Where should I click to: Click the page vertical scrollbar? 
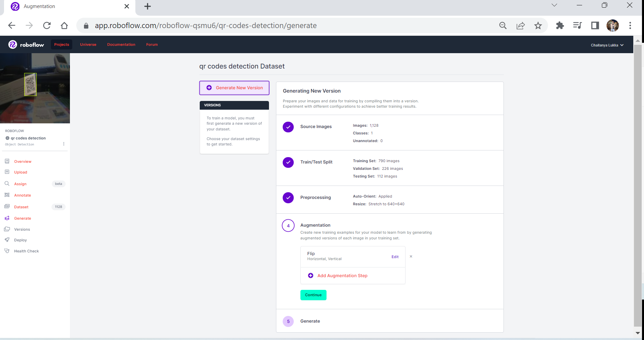[638, 186]
